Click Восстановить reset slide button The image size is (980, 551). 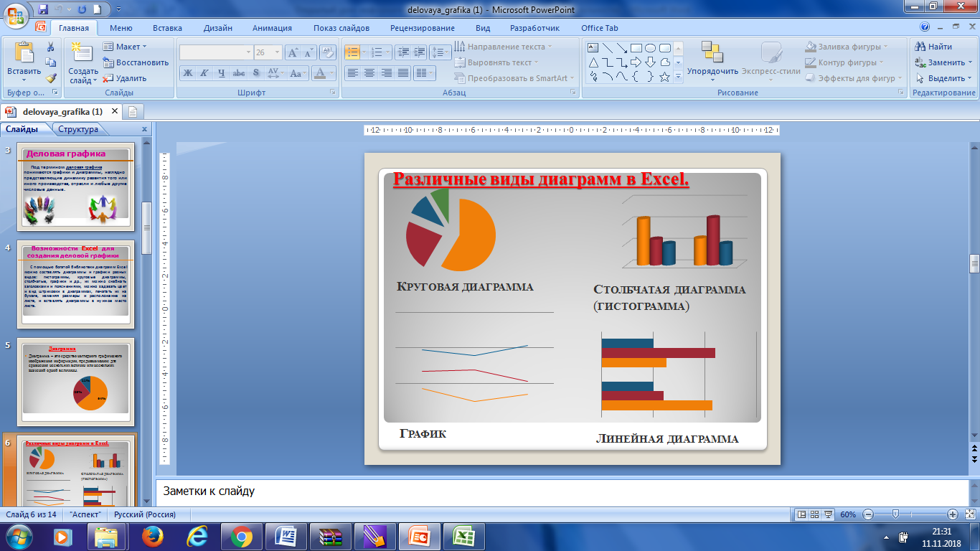[x=136, y=62]
